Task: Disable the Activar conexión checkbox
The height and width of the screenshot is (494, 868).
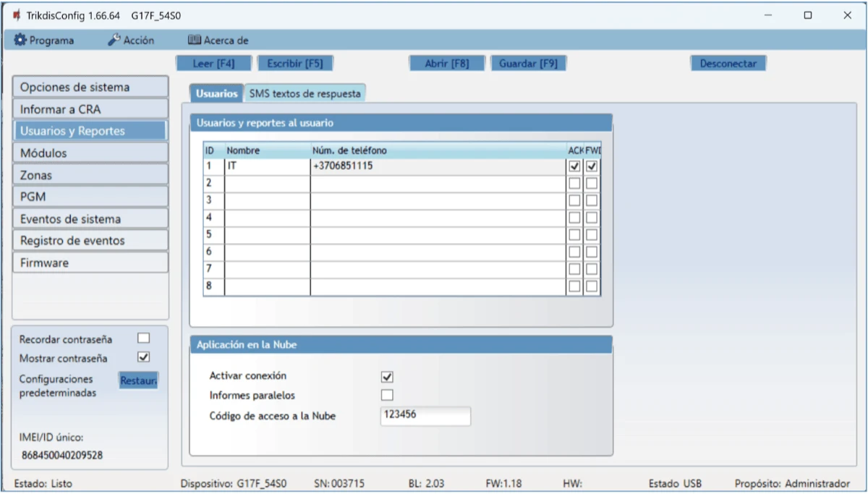Action: (x=387, y=377)
